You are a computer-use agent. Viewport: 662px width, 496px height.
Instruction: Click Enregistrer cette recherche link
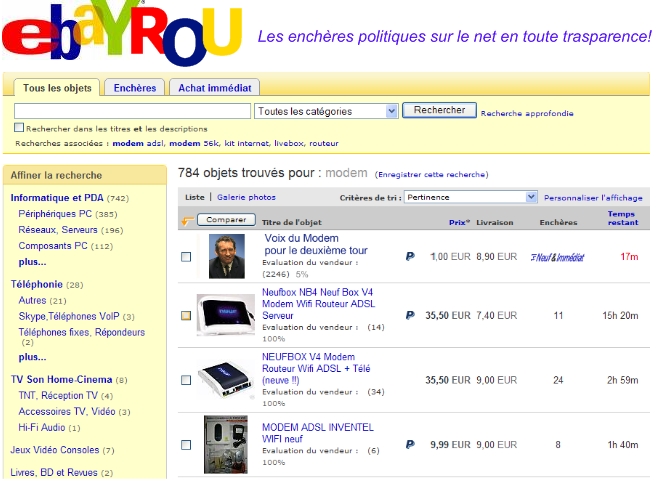(431, 174)
